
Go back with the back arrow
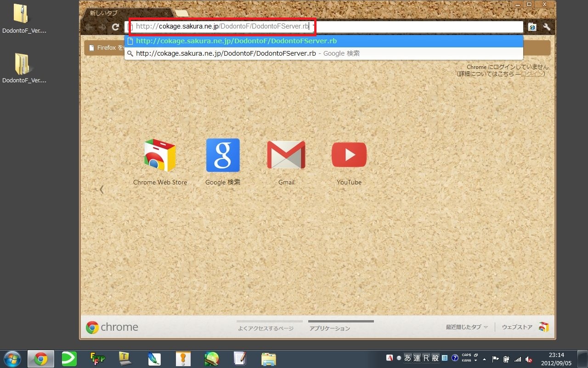point(89,27)
